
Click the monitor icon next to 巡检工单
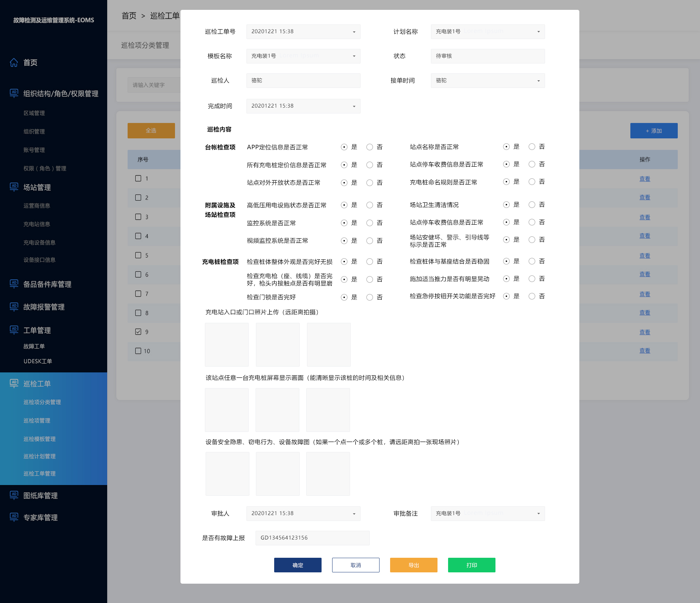(x=14, y=384)
